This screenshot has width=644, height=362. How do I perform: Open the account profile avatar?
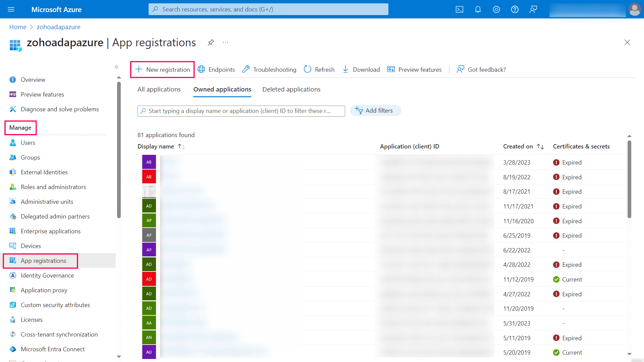(635, 9)
